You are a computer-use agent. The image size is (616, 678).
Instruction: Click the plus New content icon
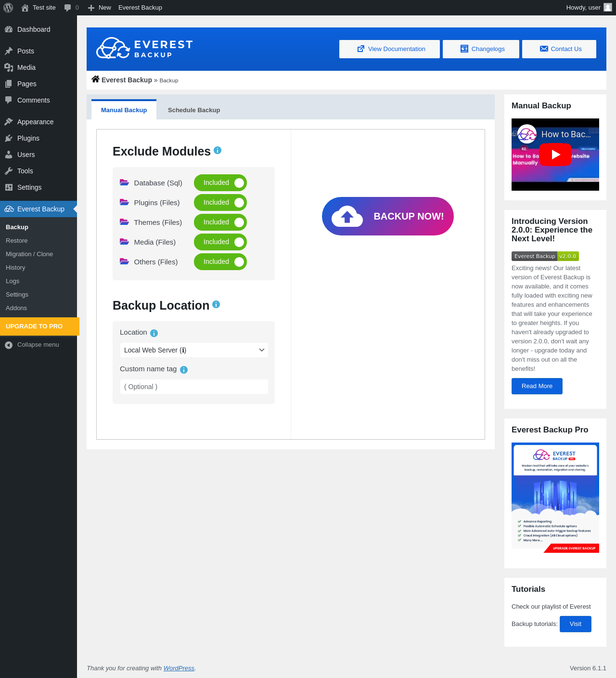point(91,8)
